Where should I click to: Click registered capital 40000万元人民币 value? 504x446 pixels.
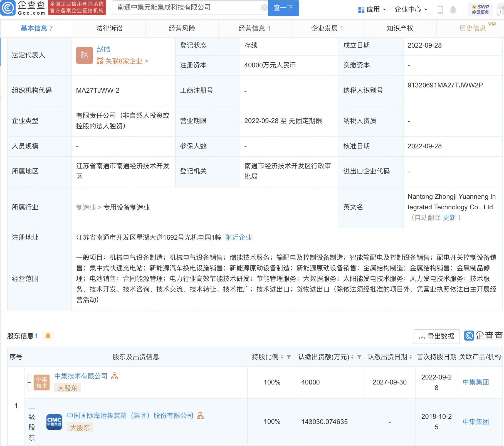pos(270,65)
